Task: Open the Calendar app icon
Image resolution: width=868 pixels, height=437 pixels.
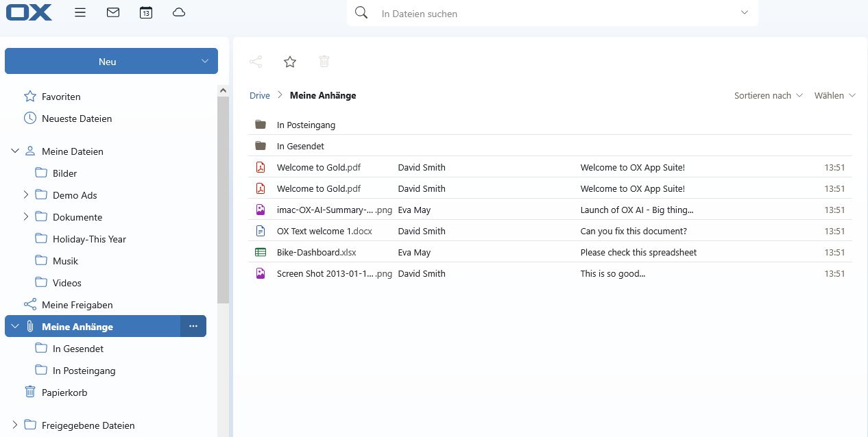Action: pyautogui.click(x=145, y=12)
